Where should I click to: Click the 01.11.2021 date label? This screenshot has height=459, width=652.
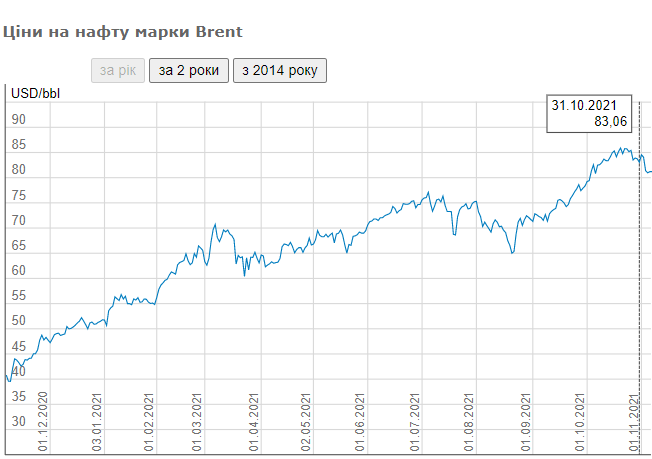pyautogui.click(x=633, y=425)
